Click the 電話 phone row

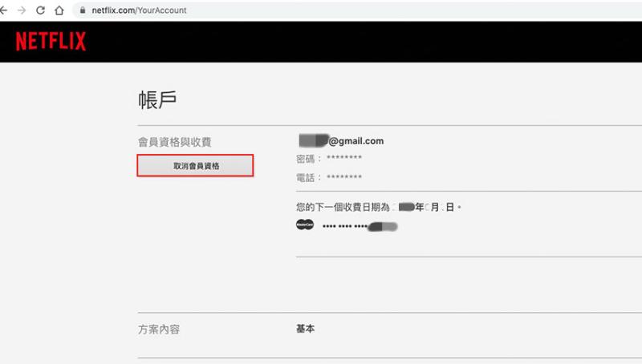pyautogui.click(x=329, y=177)
